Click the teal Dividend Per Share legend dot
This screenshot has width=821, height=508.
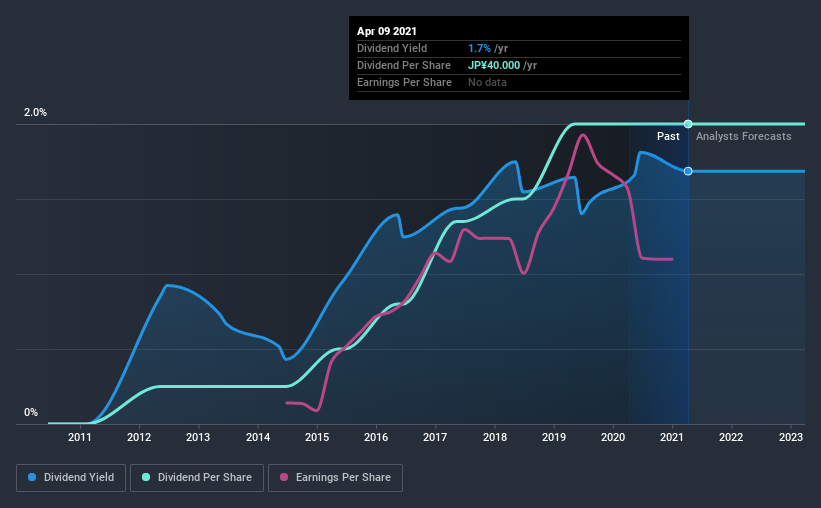point(146,478)
